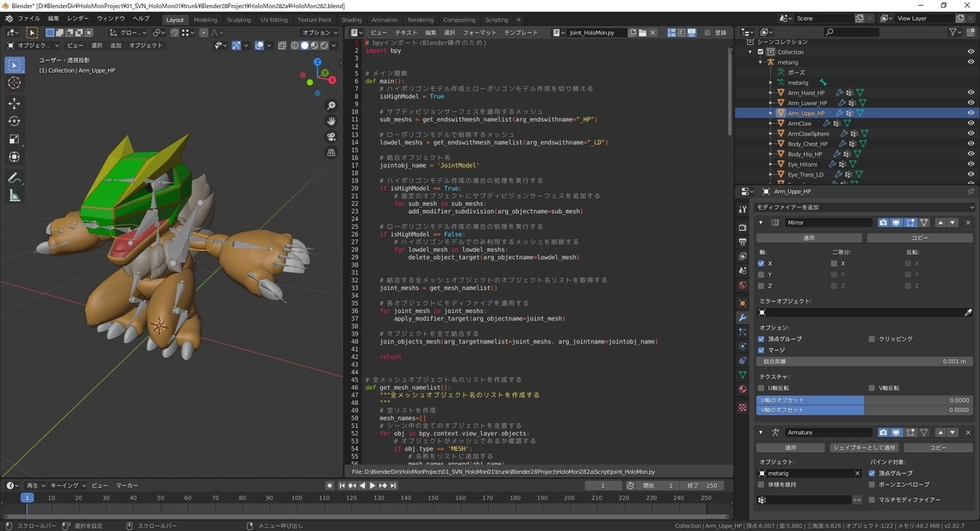Click the viewport pan hand icon
This screenshot has width=980, height=531.
331,122
